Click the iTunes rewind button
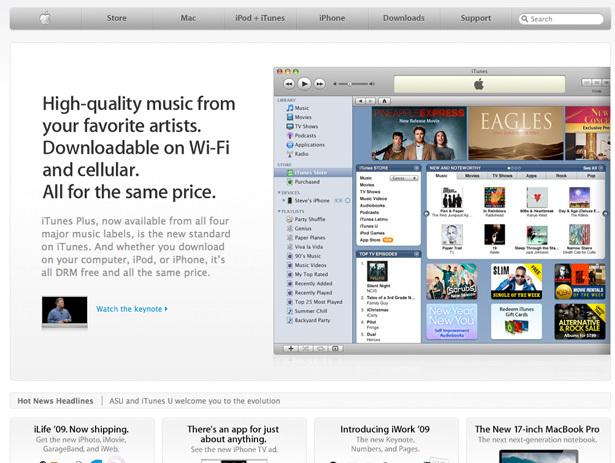This screenshot has height=463, width=615. 289,84
